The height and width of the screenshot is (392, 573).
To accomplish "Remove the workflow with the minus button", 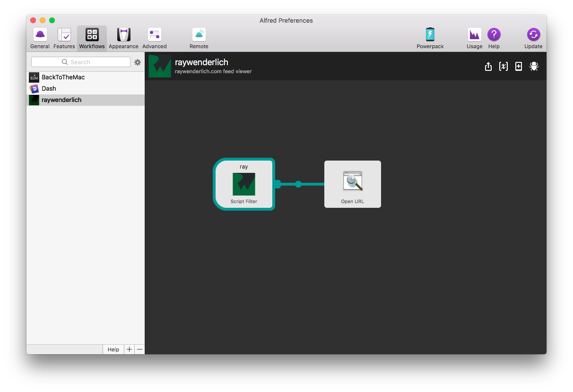I will (139, 349).
